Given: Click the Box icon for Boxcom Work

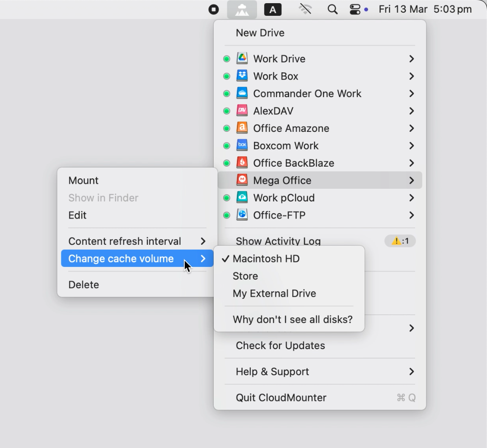Looking at the screenshot, I should tap(242, 145).
